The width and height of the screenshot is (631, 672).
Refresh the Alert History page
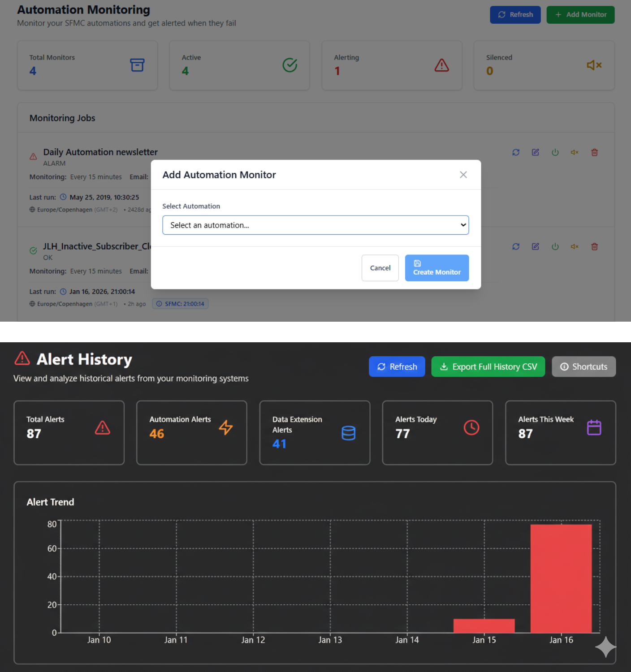pos(397,366)
